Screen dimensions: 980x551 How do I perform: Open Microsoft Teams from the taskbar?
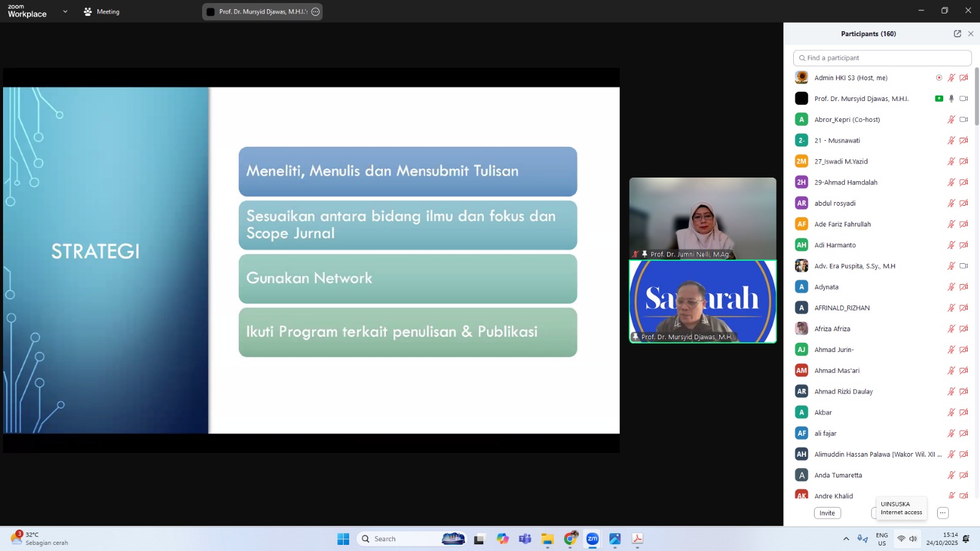pyautogui.click(x=525, y=539)
